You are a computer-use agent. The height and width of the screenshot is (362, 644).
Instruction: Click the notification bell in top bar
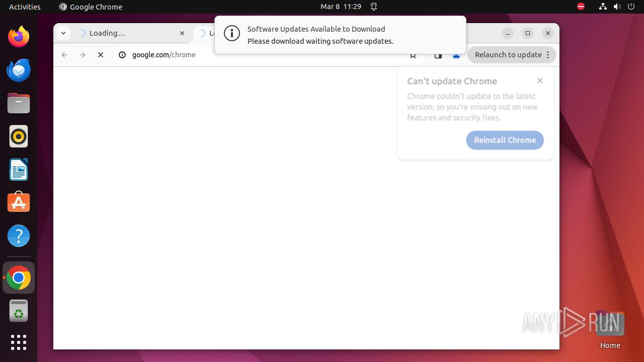click(374, 7)
